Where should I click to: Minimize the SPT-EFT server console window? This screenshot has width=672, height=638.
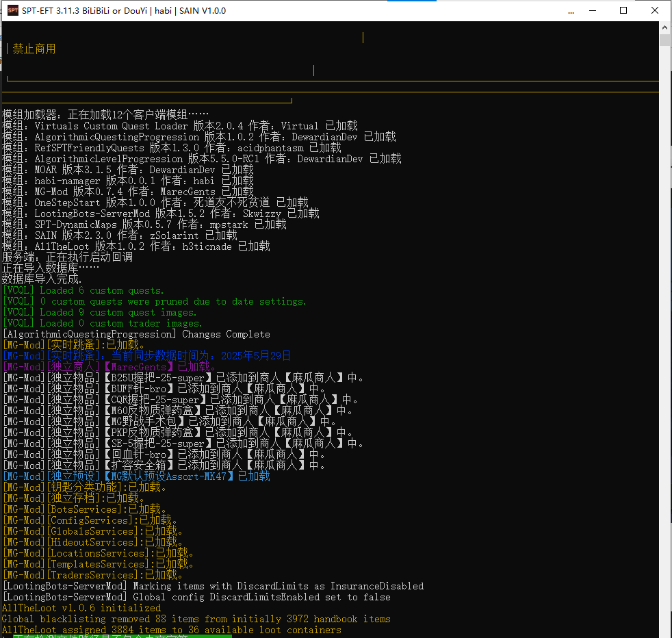coord(592,10)
